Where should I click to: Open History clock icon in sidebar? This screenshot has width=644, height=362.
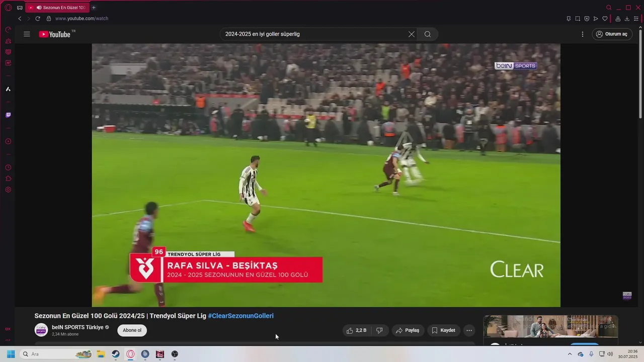pyautogui.click(x=8, y=167)
